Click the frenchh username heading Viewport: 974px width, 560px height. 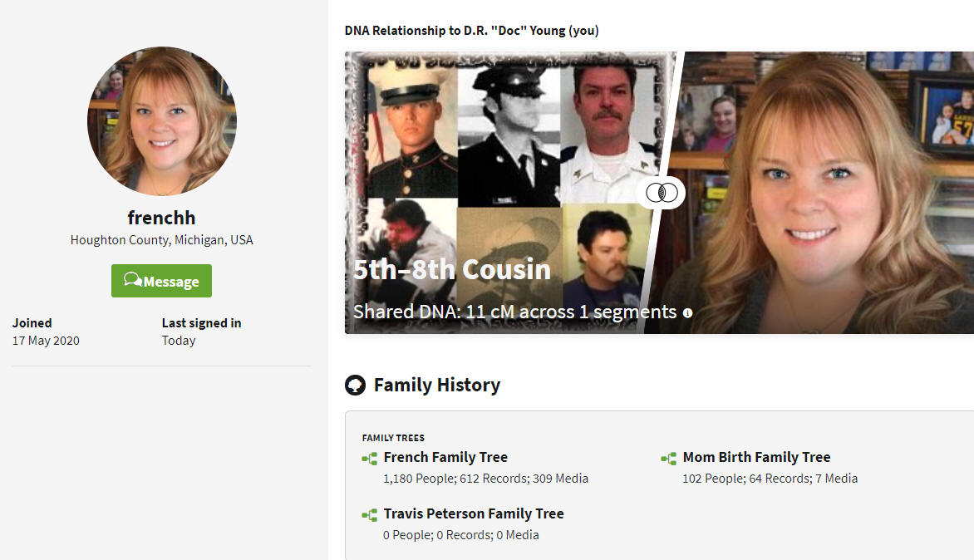(x=161, y=218)
